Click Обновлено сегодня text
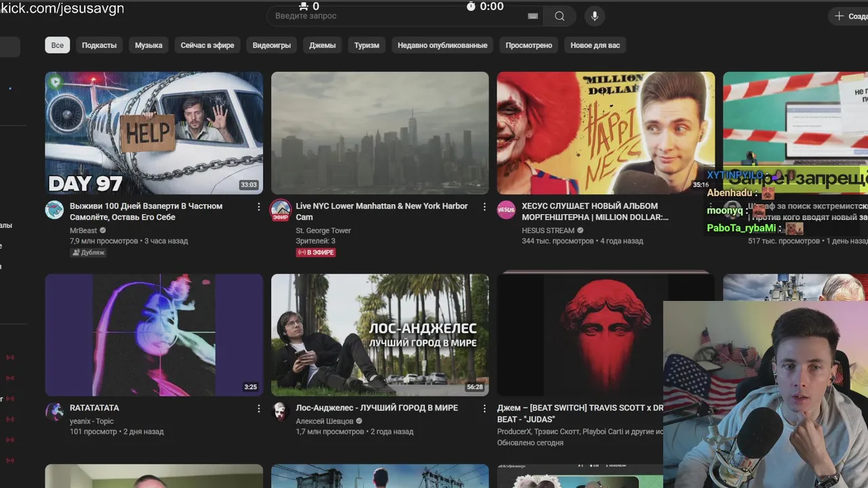The width and height of the screenshot is (868, 488). 530,443
